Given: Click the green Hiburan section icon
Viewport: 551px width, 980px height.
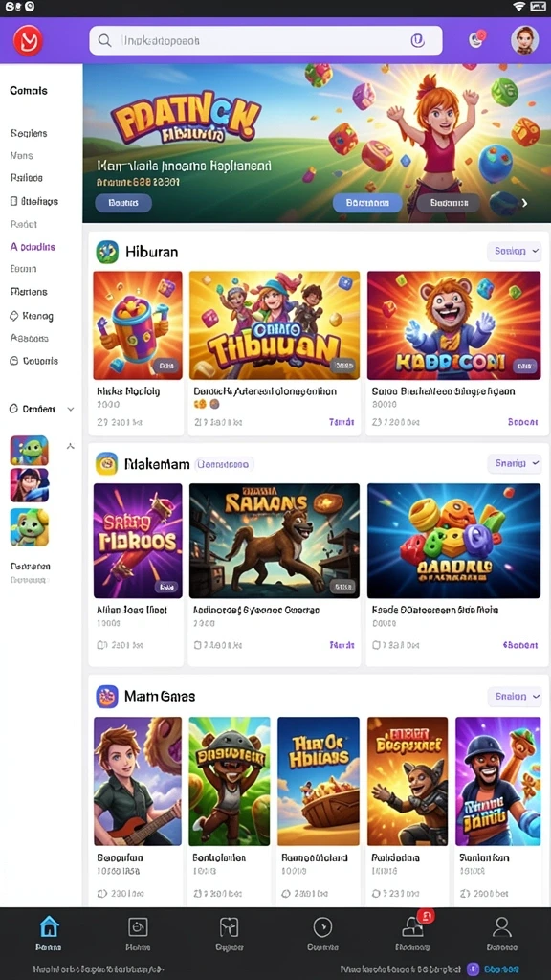Looking at the screenshot, I should point(107,252).
